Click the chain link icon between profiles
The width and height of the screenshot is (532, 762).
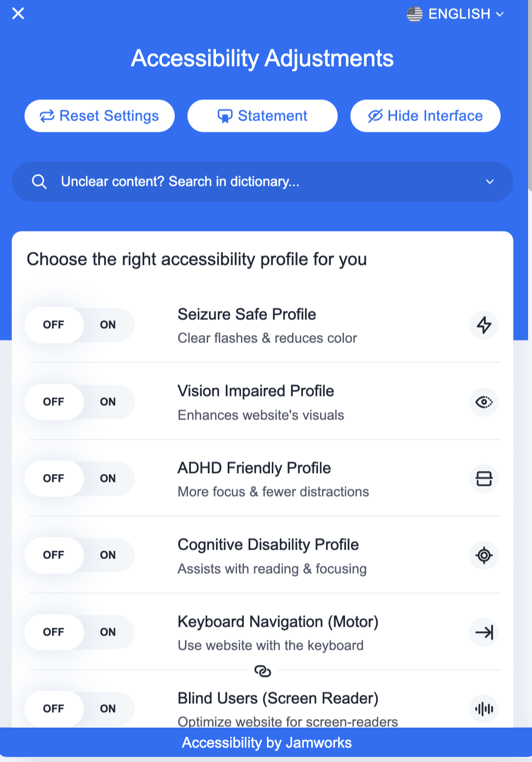[263, 671]
